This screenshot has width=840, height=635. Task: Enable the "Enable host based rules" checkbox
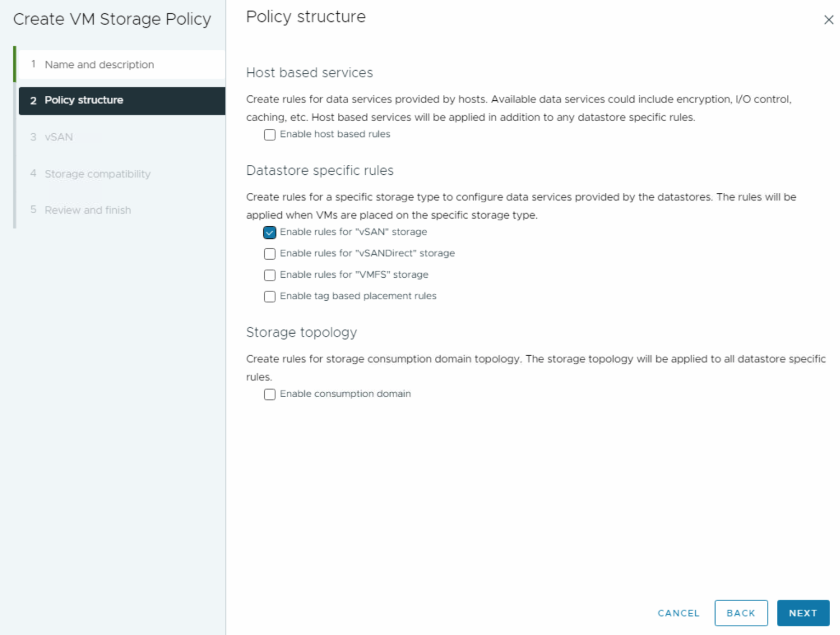tap(269, 134)
